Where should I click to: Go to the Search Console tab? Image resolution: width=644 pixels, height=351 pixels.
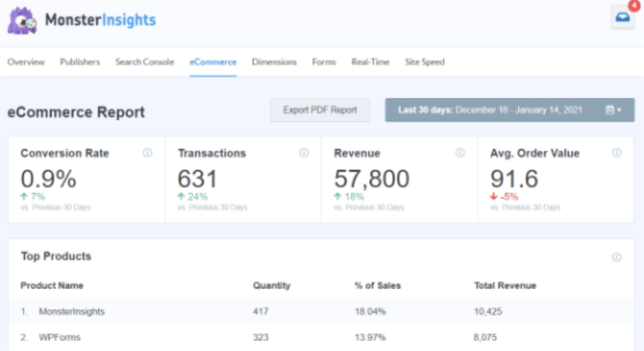tap(144, 62)
